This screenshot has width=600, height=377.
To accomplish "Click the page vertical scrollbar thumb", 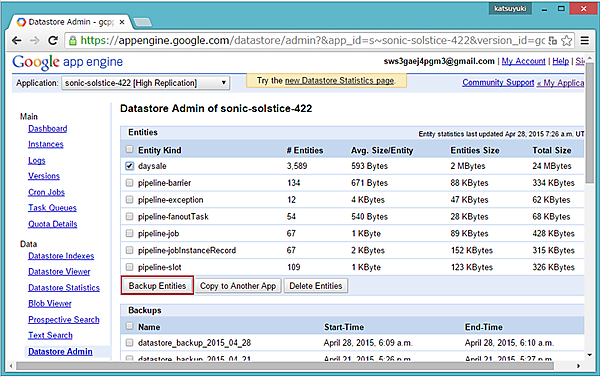I will click(x=590, y=123).
